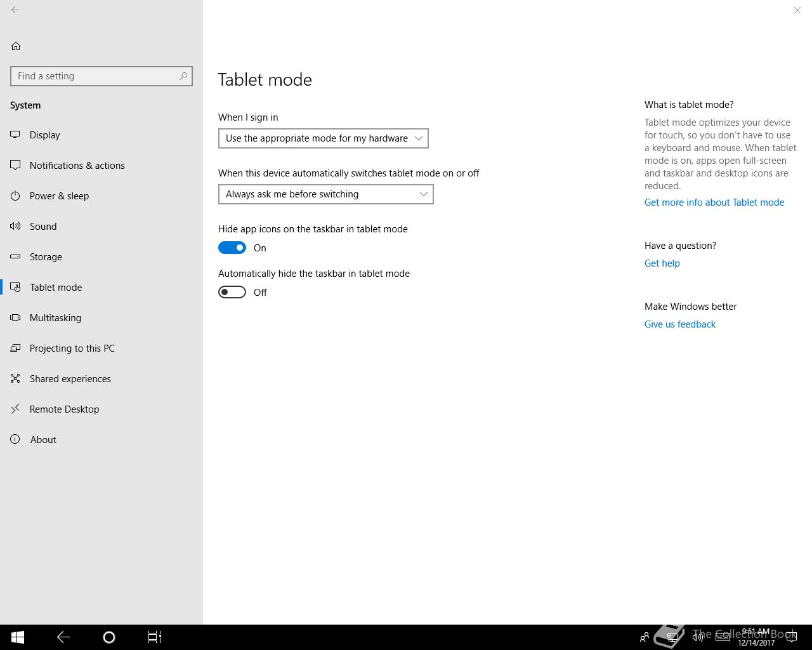The height and width of the screenshot is (650, 812).
Task: Click the taskbar back arrow
Action: 63,637
